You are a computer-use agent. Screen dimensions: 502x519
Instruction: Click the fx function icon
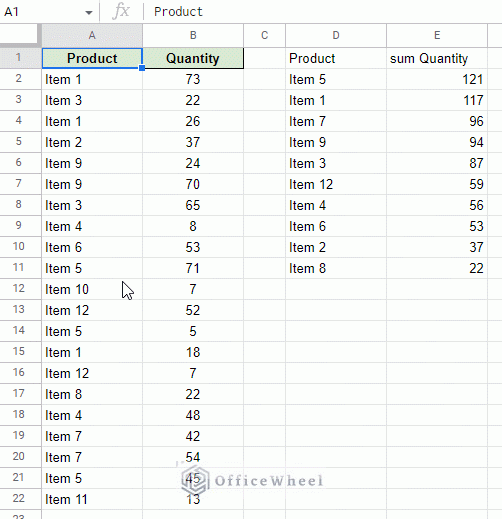pos(121,12)
